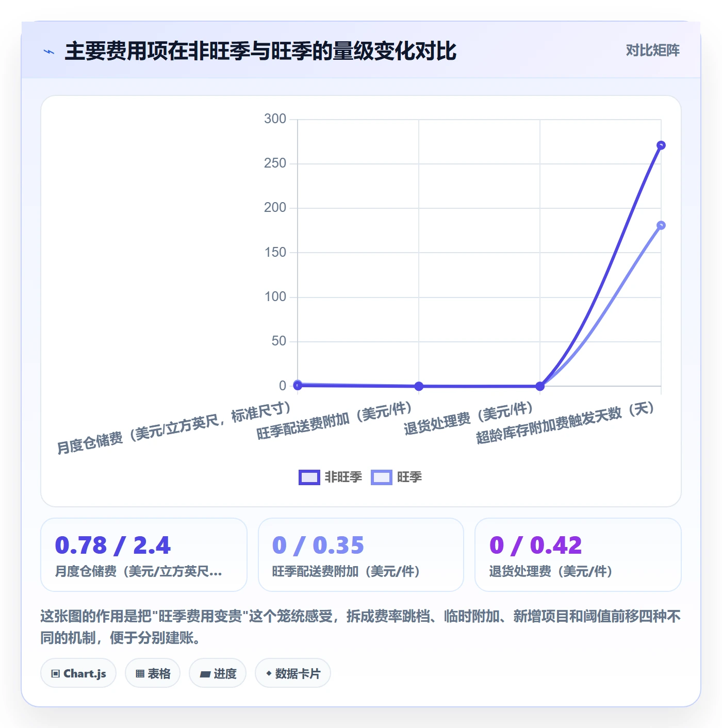Viewport: 722px width, 728px height.
Task: Click the 退货处理费 x-axis label
Action: (x=468, y=419)
